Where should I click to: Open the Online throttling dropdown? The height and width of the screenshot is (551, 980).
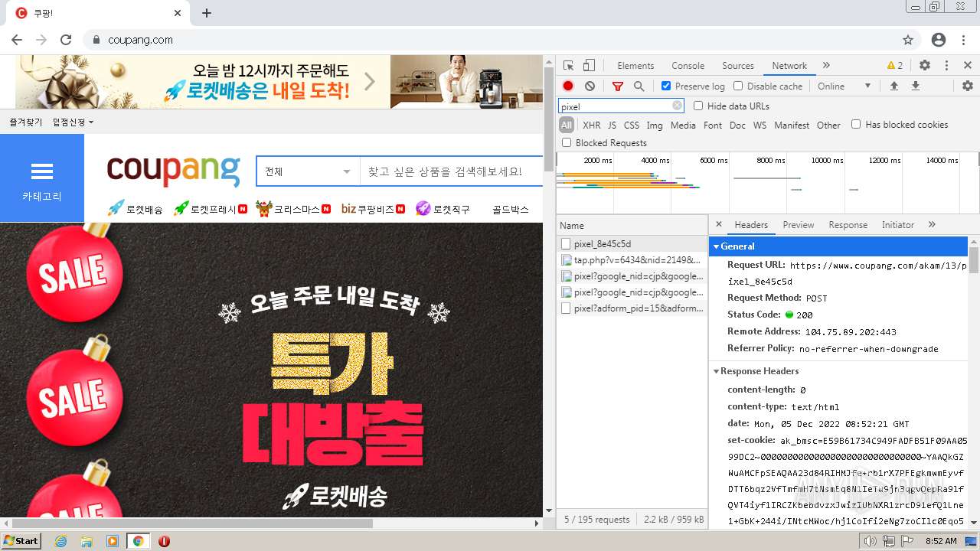[x=844, y=86]
